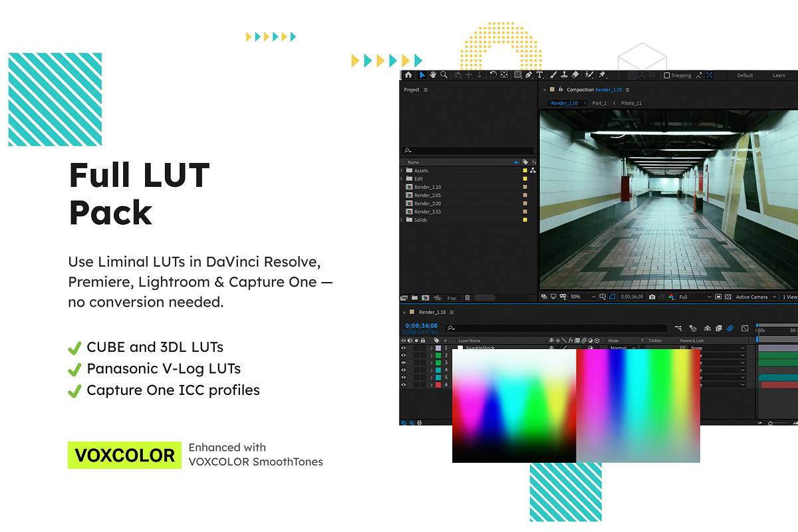Open the Graph Editor icon in timeline
This screenshot has height=532, width=798.
pos(744,329)
